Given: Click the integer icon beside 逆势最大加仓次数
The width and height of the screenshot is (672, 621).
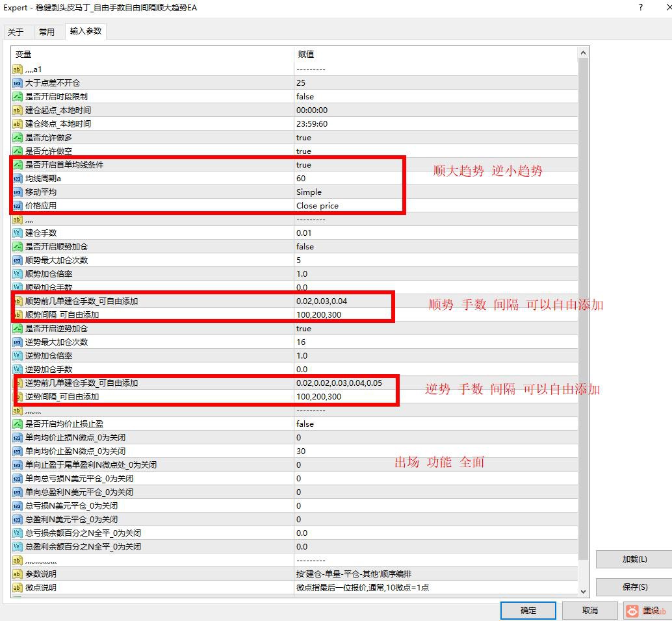Looking at the screenshot, I should [x=17, y=342].
